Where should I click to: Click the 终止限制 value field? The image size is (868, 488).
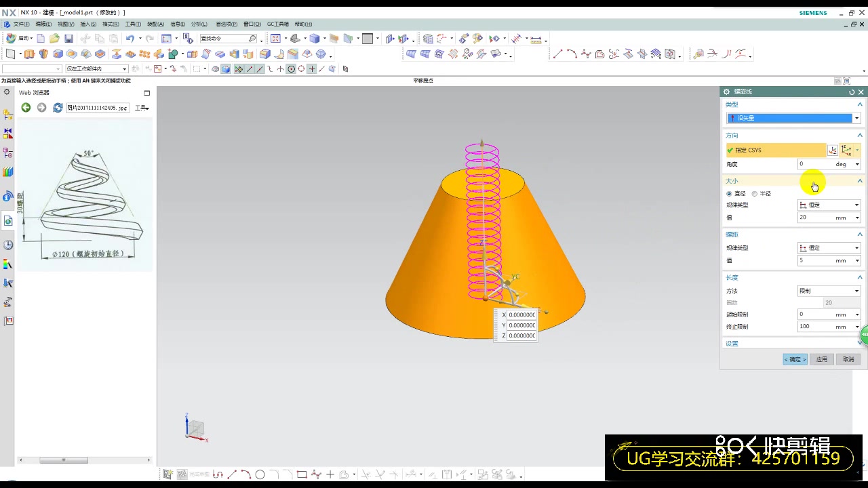click(x=816, y=327)
